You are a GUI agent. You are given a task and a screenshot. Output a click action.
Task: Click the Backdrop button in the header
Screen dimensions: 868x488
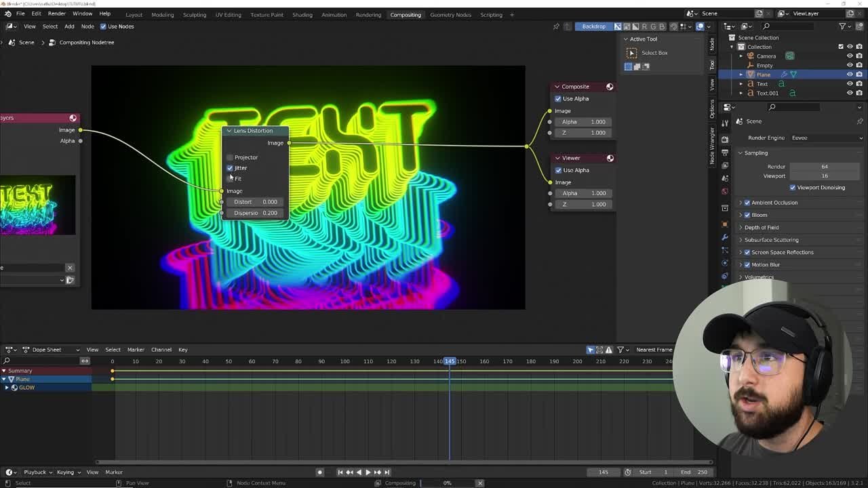point(593,26)
